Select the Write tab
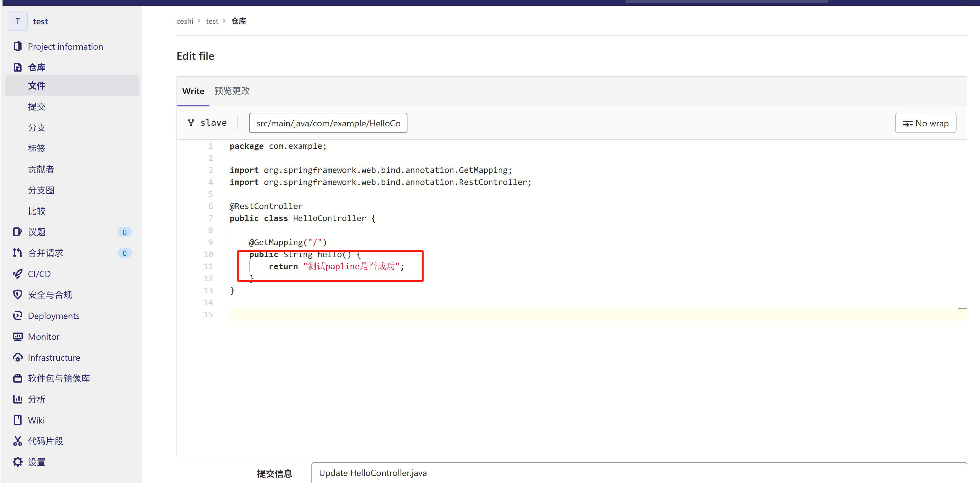The height and width of the screenshot is (483, 980). click(x=193, y=91)
